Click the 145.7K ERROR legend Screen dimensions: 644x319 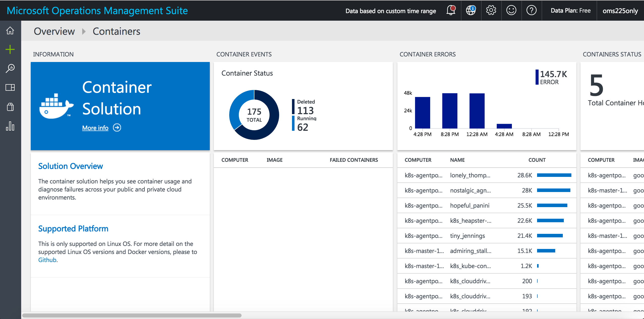tap(551, 77)
